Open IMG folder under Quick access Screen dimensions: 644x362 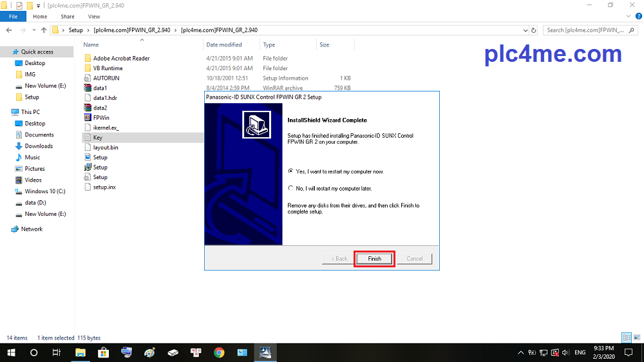pos(30,74)
